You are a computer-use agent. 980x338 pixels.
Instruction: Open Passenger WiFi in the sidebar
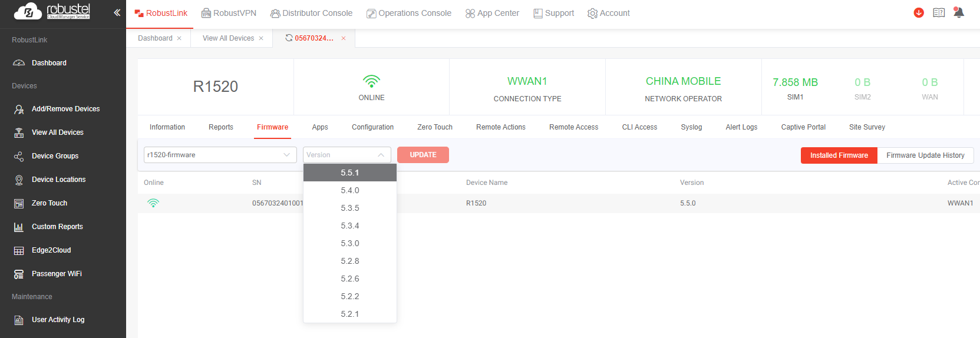coord(57,274)
